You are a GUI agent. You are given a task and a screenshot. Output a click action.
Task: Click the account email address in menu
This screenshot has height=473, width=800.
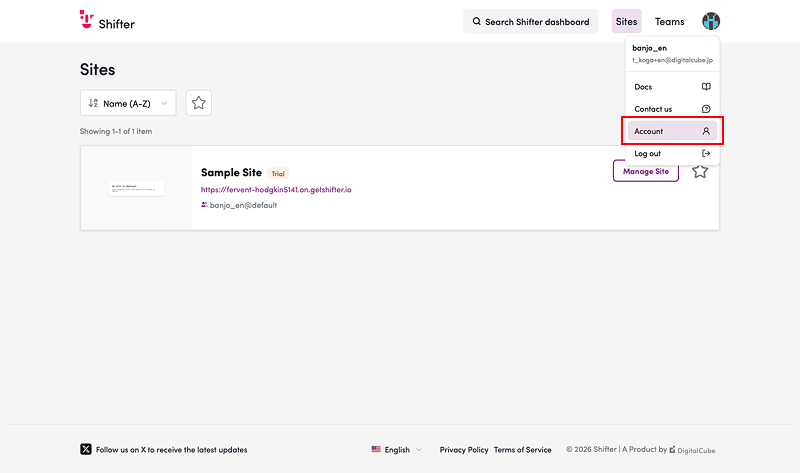coord(672,60)
